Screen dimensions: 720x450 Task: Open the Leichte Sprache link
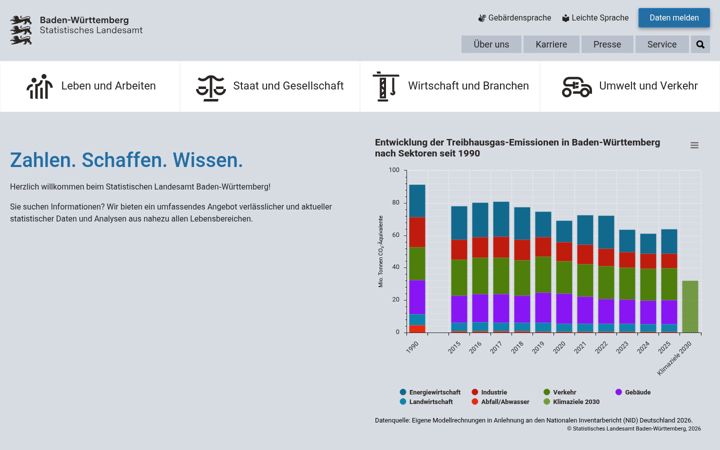point(595,18)
